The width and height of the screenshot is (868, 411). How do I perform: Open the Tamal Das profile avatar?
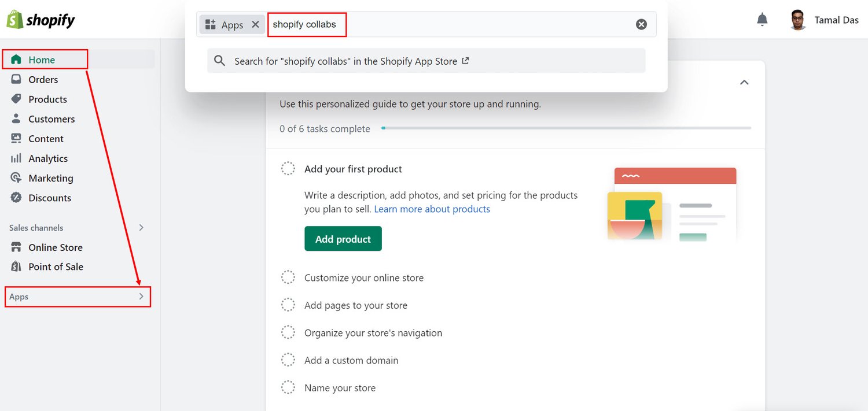(x=798, y=20)
